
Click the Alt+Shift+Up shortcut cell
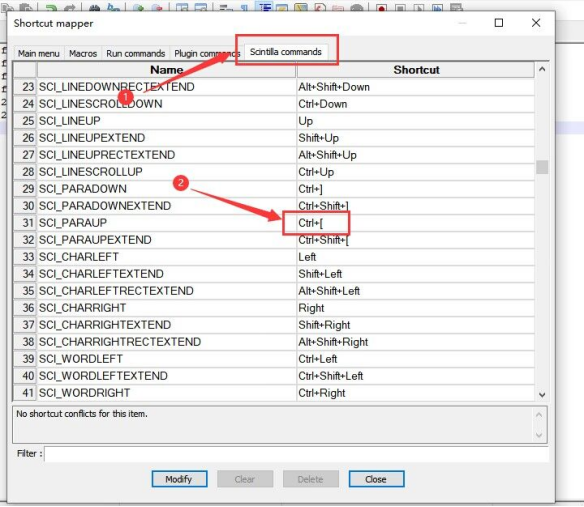pos(416,155)
